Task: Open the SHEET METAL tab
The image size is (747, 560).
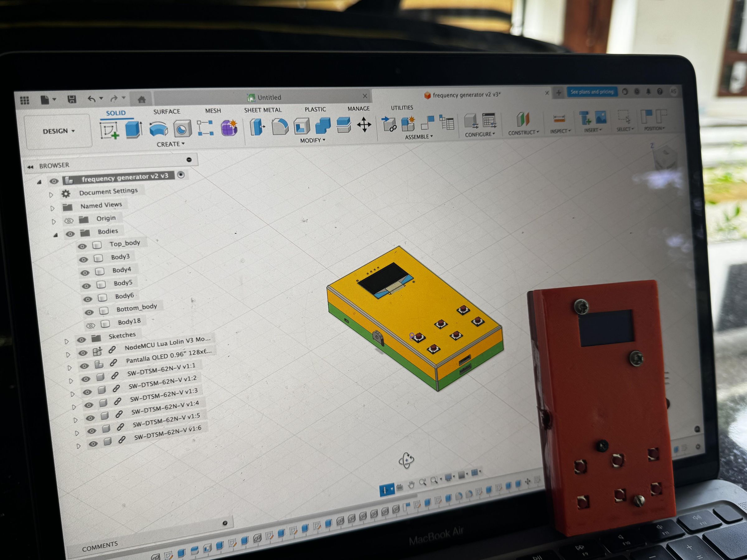Action: pos(264,110)
